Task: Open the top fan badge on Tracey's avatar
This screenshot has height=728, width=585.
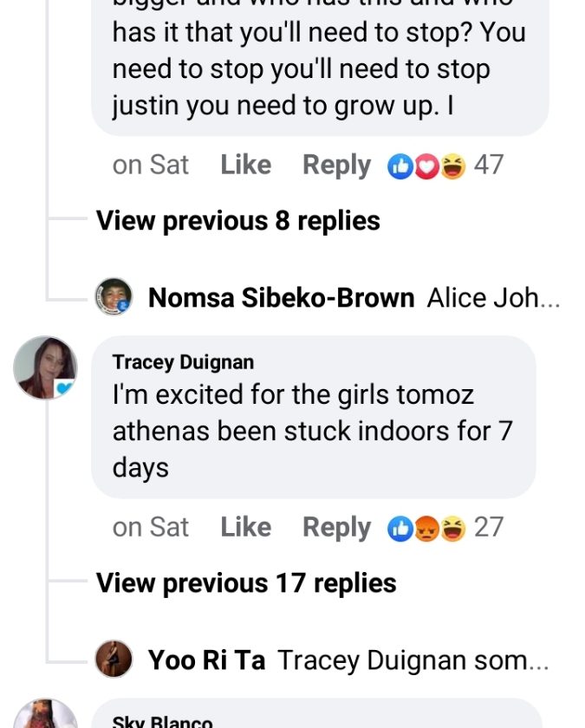Action: click(64, 390)
